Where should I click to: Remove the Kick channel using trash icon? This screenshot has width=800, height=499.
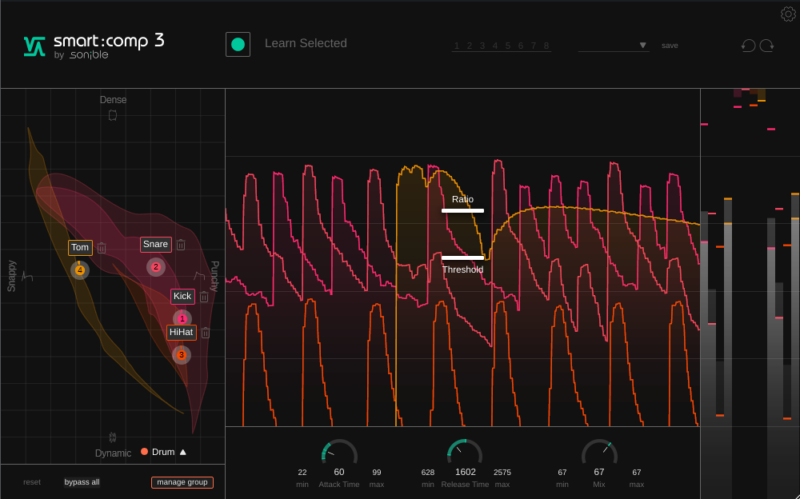click(x=204, y=297)
